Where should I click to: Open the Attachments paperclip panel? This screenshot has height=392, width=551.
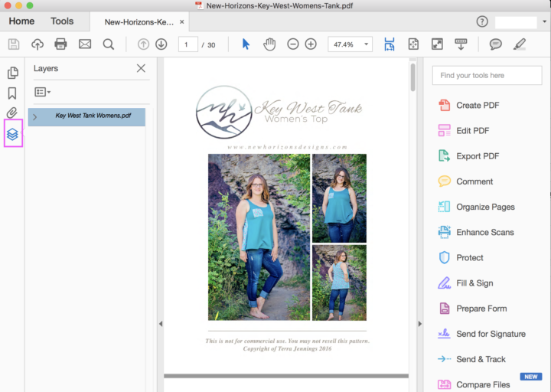(x=12, y=113)
